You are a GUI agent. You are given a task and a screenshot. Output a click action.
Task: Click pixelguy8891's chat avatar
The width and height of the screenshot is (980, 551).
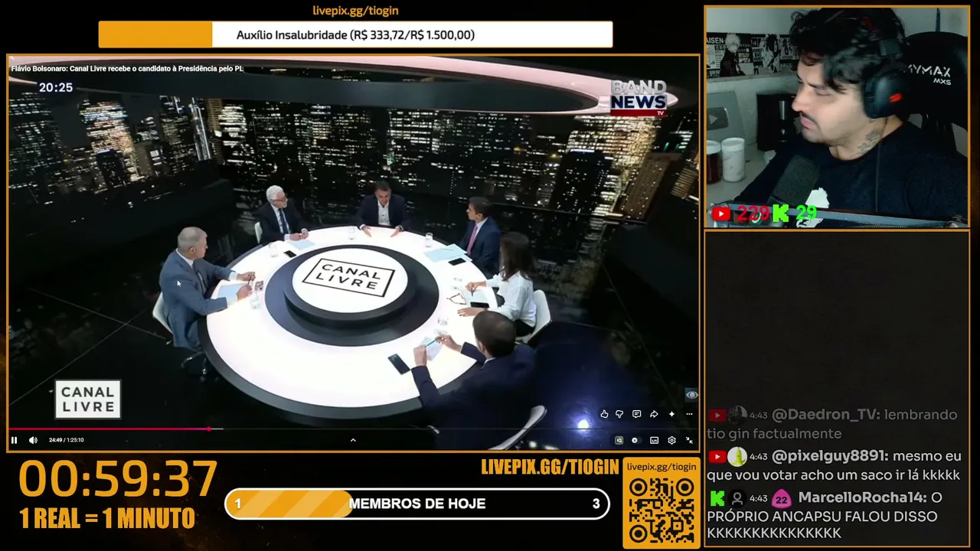tap(737, 457)
